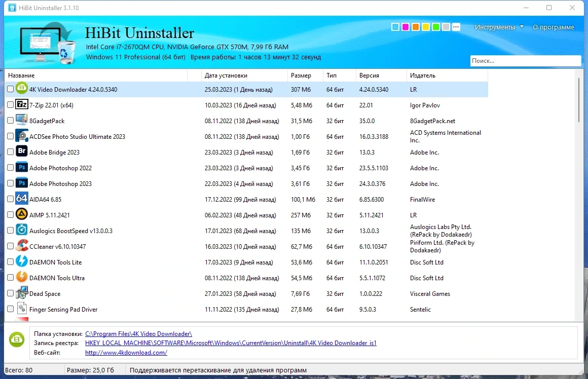Open the Инструменты menu

495,27
